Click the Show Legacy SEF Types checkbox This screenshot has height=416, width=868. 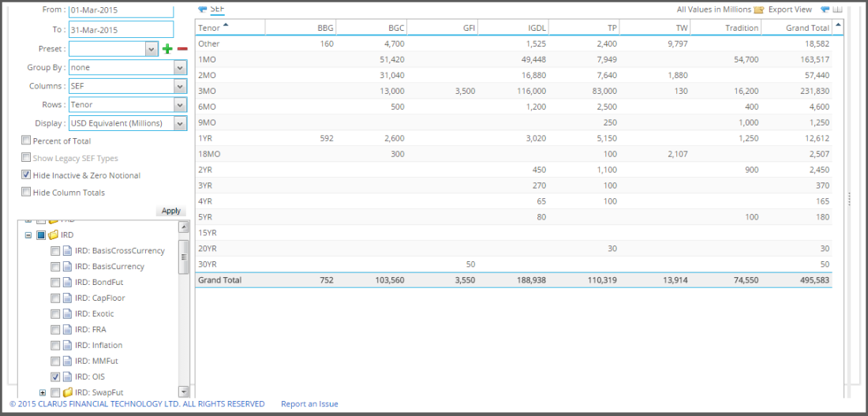pos(25,157)
